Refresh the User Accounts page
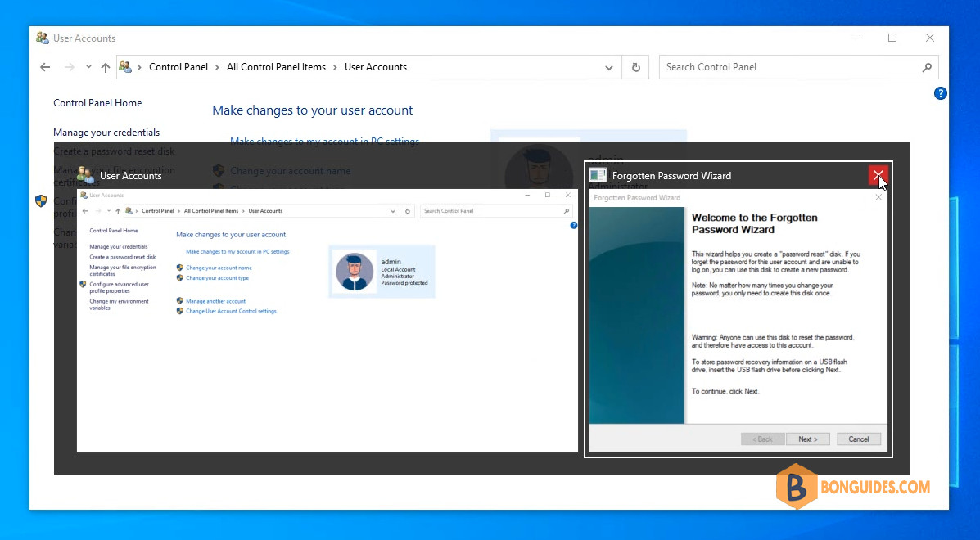This screenshot has width=980, height=540. (x=635, y=67)
